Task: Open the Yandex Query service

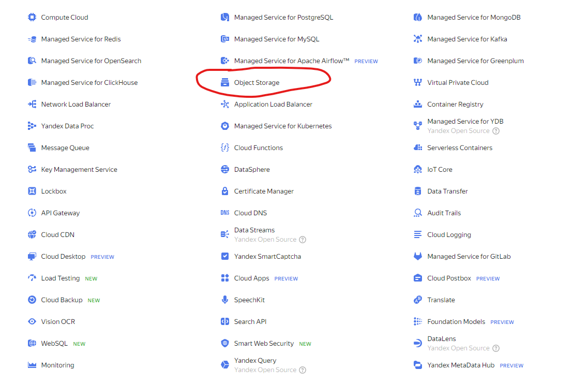Action: [x=255, y=361]
